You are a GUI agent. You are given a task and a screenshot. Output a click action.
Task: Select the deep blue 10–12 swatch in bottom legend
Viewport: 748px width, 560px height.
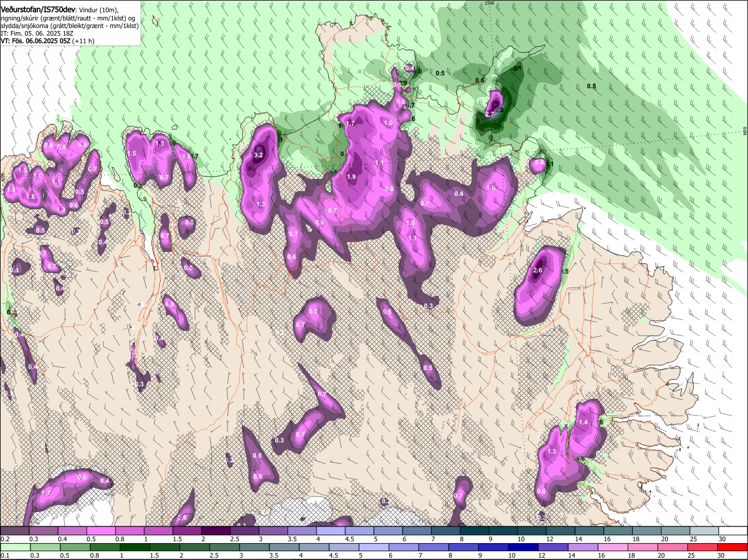[x=523, y=547]
